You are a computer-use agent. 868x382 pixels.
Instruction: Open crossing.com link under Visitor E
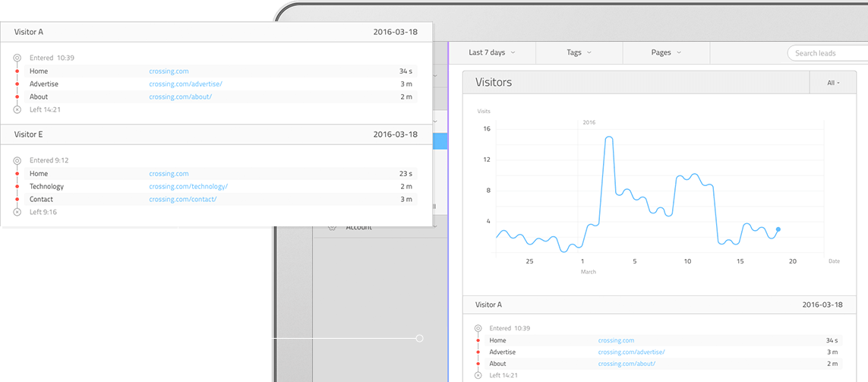[169, 174]
